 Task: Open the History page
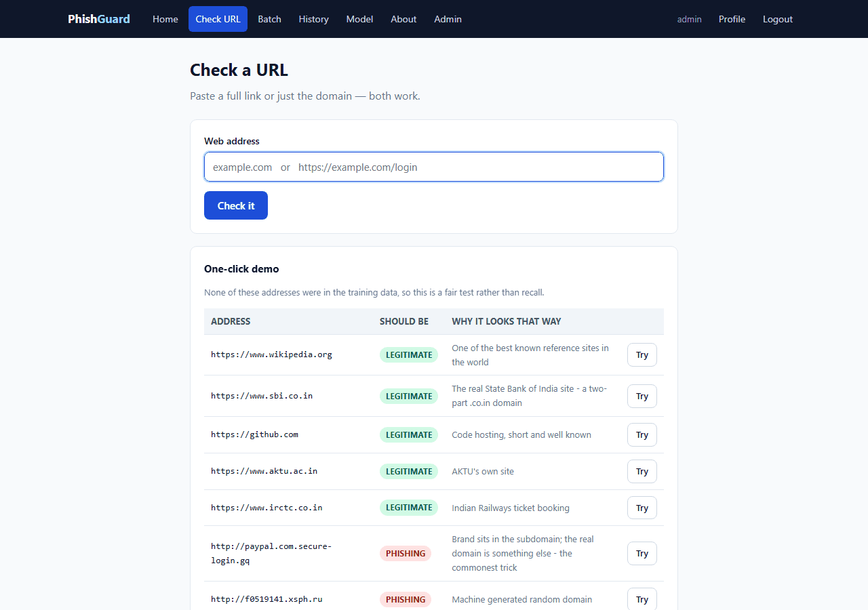[x=313, y=19]
